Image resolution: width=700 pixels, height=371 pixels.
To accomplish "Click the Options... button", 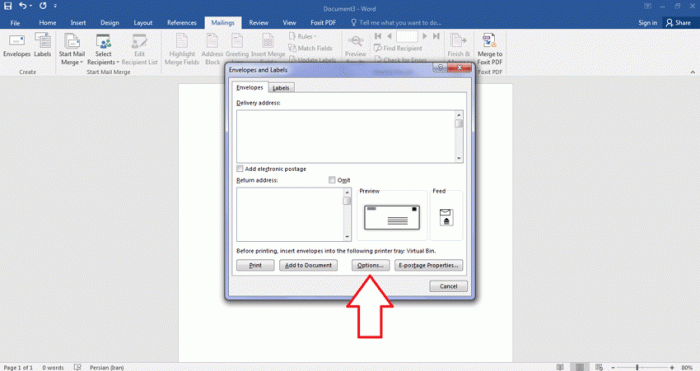I will (371, 265).
